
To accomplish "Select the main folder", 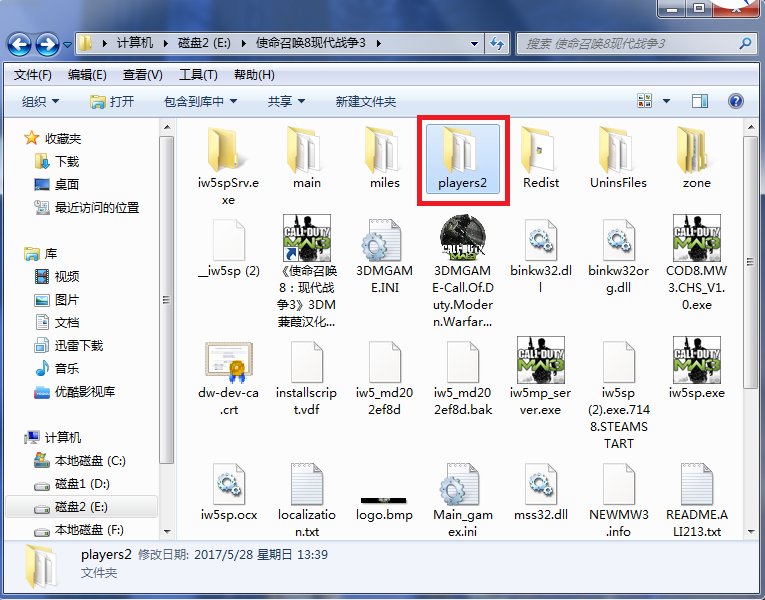I will coord(306,159).
